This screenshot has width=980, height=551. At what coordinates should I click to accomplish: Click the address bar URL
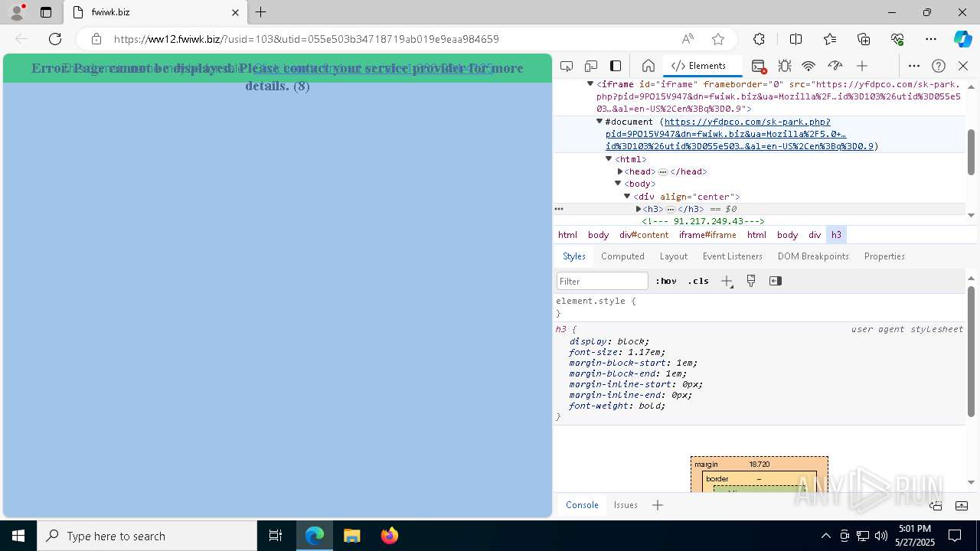(306, 39)
